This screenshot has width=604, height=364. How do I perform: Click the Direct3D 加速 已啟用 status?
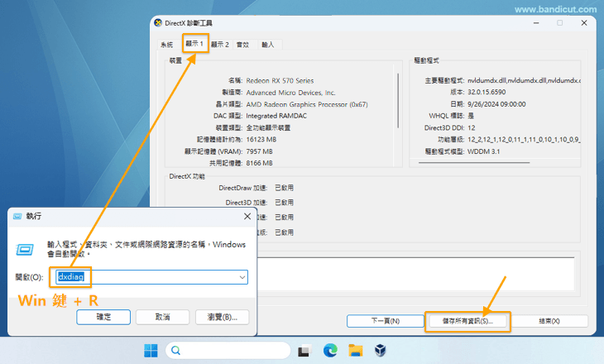click(x=285, y=202)
